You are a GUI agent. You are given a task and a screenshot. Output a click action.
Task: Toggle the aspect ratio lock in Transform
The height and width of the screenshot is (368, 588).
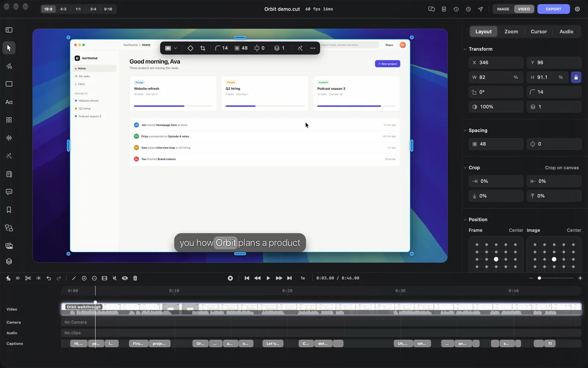pos(576,77)
